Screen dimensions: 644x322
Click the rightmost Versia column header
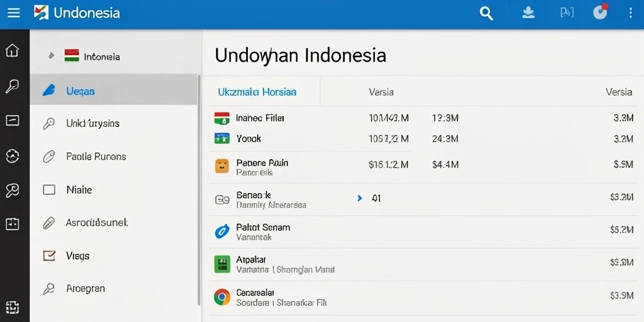tap(619, 92)
